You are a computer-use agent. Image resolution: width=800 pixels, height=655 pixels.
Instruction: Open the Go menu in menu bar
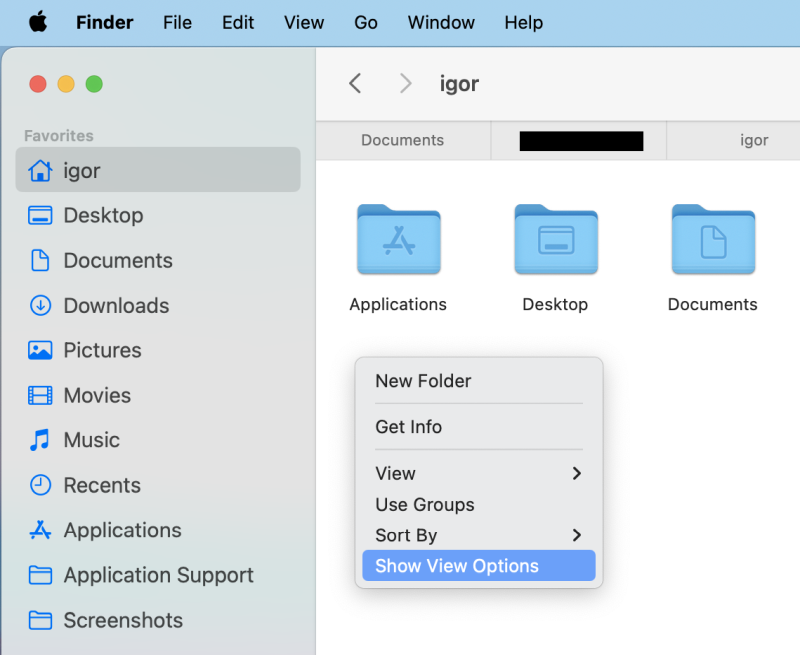(365, 22)
